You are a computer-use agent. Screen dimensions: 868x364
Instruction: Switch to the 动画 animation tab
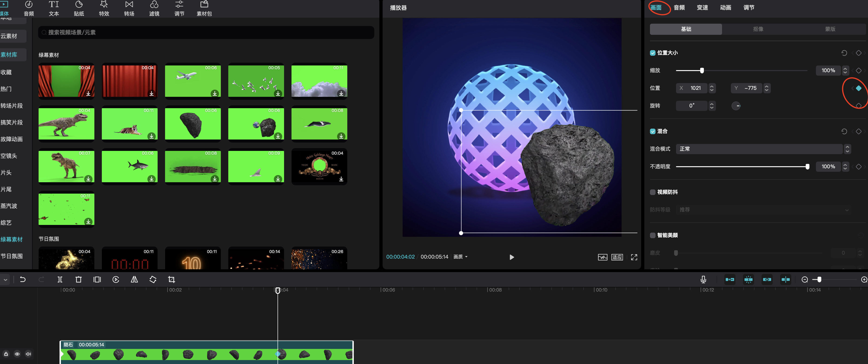(726, 7)
